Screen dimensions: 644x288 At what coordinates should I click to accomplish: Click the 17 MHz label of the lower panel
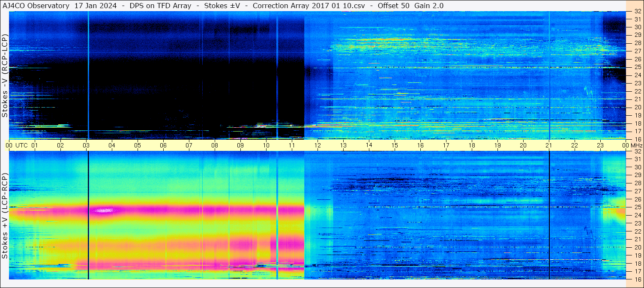637,271
